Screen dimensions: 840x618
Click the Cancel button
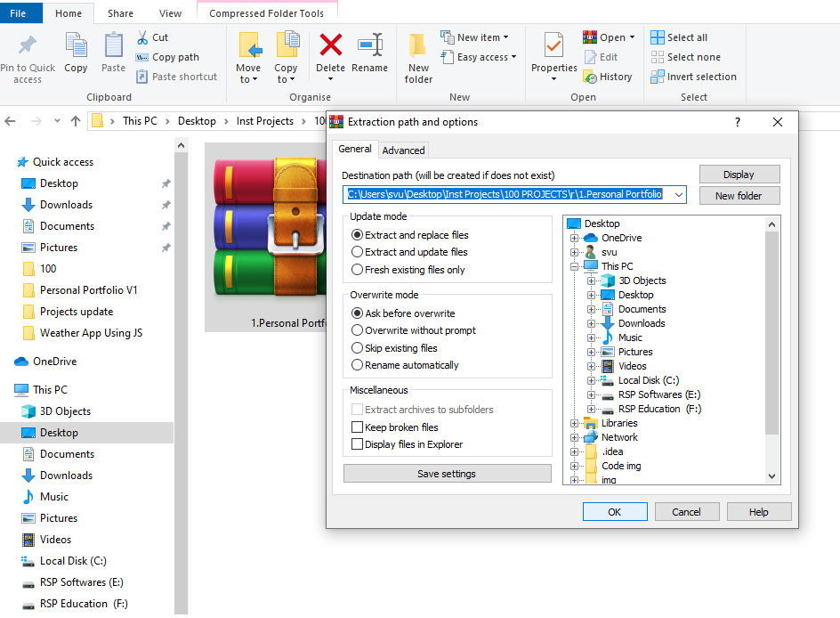686,512
